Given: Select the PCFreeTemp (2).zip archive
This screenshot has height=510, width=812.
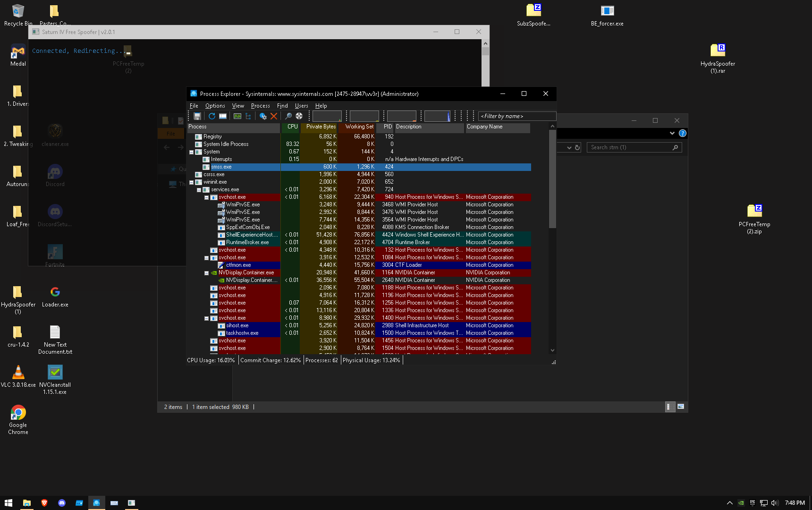Looking at the screenshot, I should coord(754,219).
